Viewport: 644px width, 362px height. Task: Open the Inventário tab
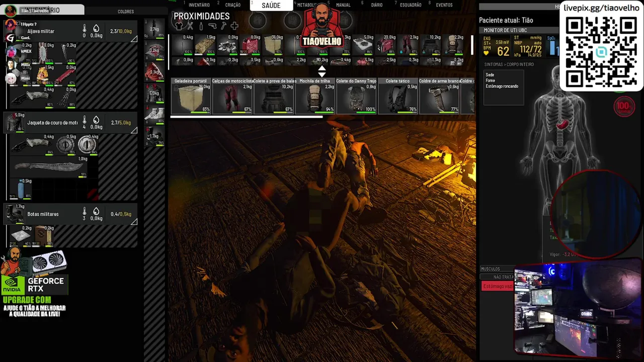pos(199,5)
